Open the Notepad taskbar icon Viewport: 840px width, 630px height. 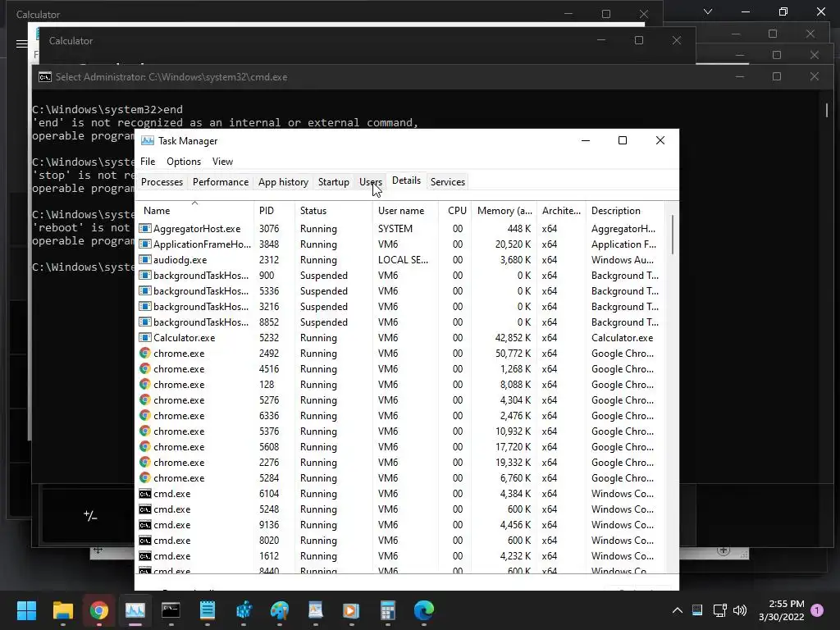[208, 610]
